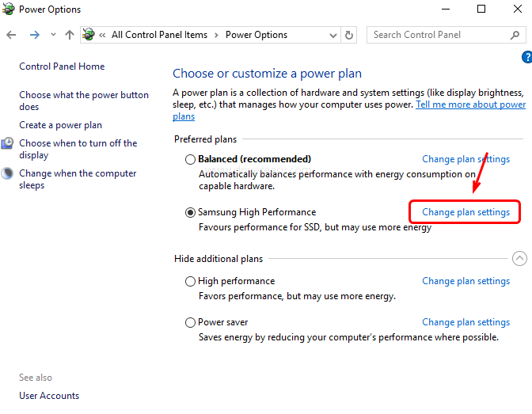The image size is (532, 414).
Task: Select the High performance plan radio
Action: pos(190,281)
